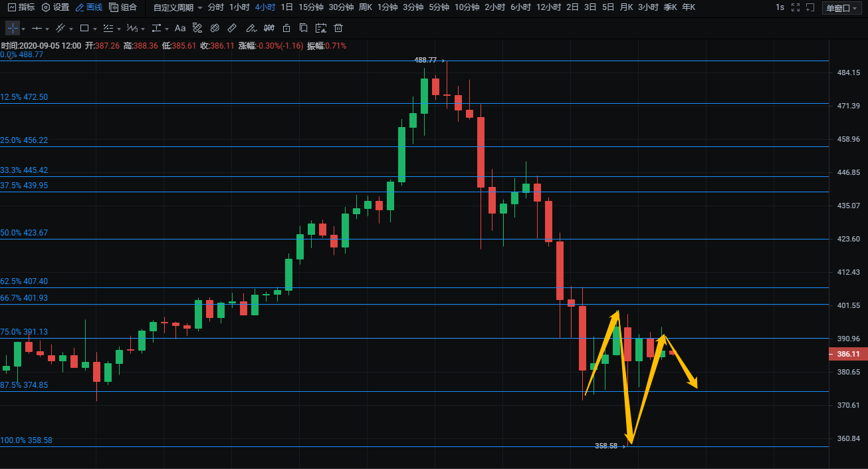
Task: Click the lock drawings icon
Action: 286,29
